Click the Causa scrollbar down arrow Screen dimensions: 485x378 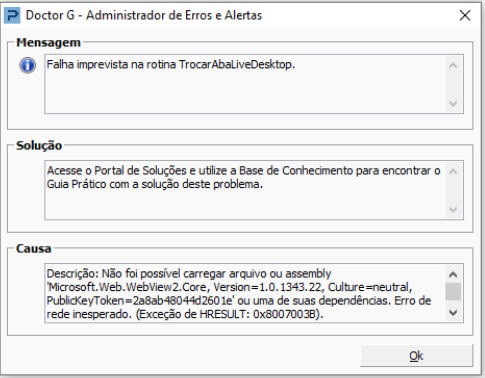(453, 313)
